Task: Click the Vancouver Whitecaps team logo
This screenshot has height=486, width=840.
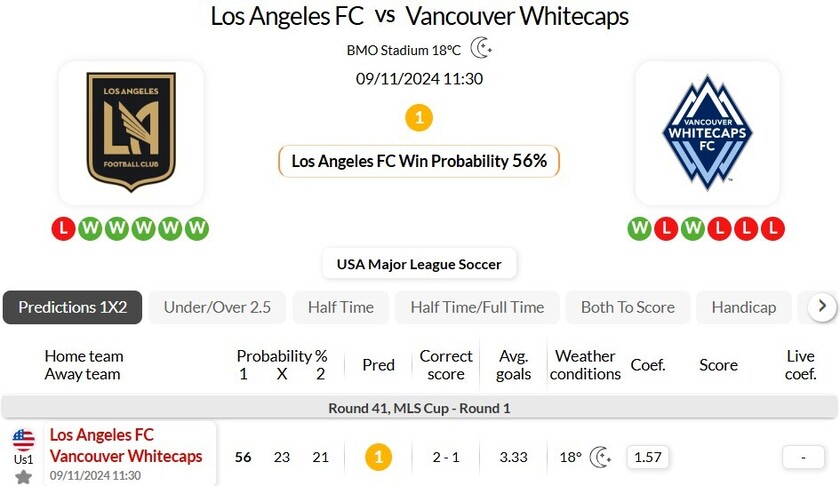Action: 707,132
